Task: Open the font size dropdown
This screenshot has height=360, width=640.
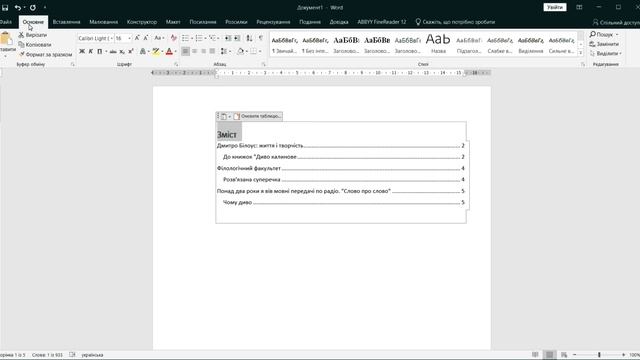Action: 129,38
